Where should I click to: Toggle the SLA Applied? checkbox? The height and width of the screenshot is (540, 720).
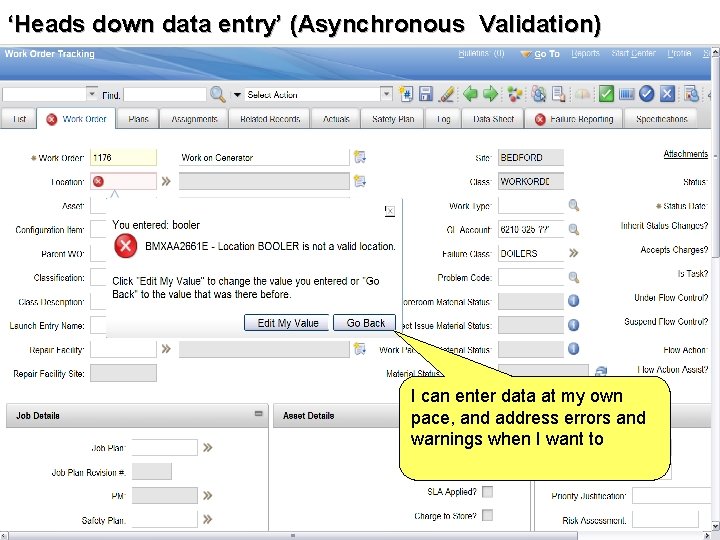(x=488, y=492)
